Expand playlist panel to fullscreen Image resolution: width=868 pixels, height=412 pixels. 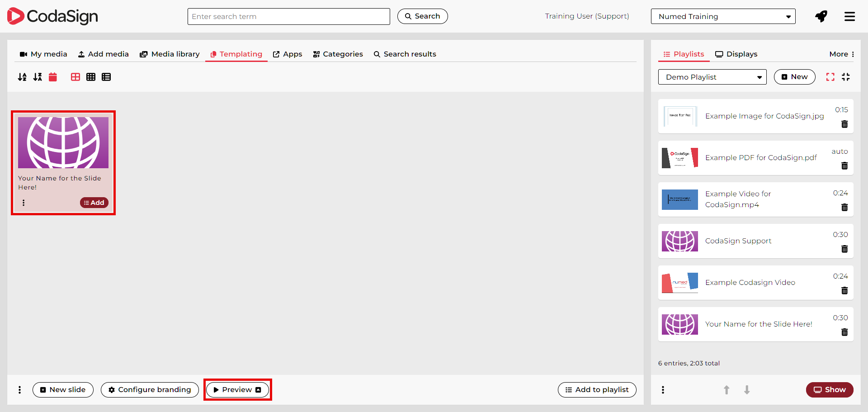coord(830,77)
